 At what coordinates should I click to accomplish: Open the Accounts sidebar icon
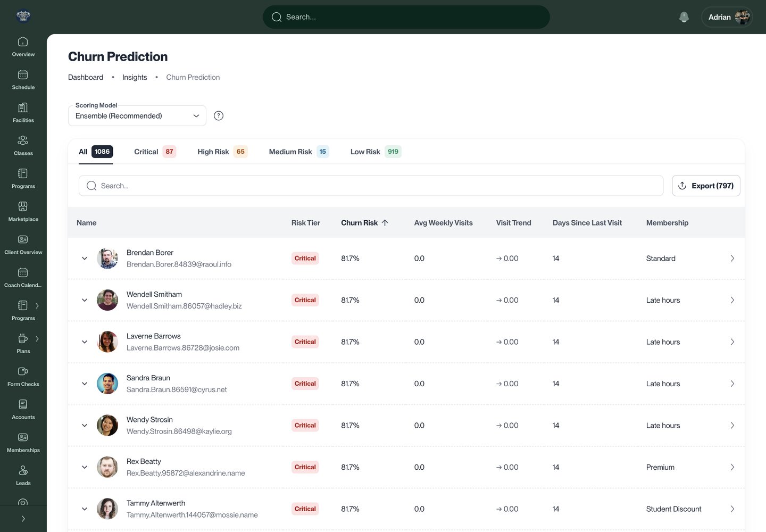(23, 404)
